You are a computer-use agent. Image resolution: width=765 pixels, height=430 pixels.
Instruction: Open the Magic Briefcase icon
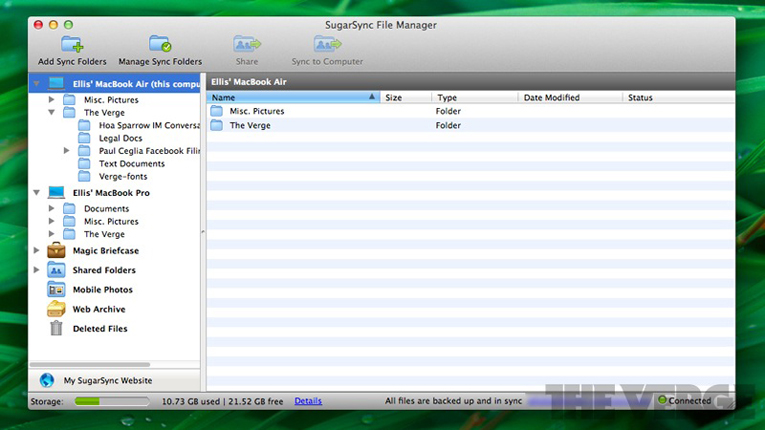(x=56, y=250)
